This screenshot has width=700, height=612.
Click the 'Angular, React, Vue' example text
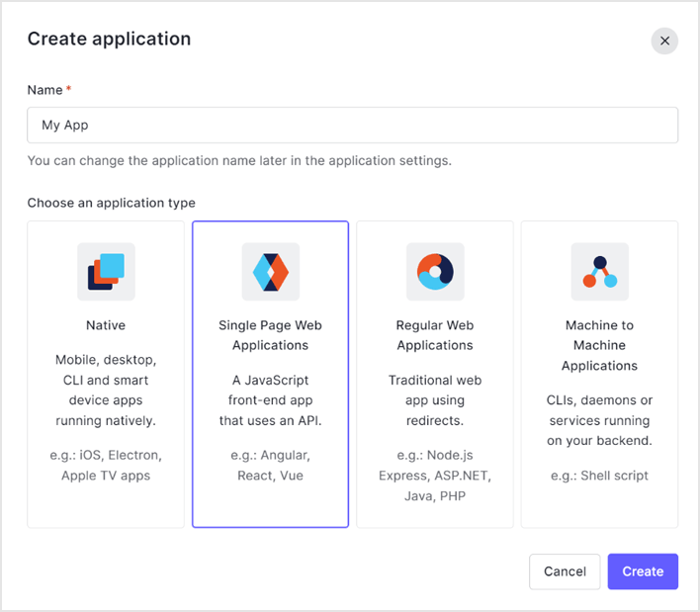pos(270,466)
